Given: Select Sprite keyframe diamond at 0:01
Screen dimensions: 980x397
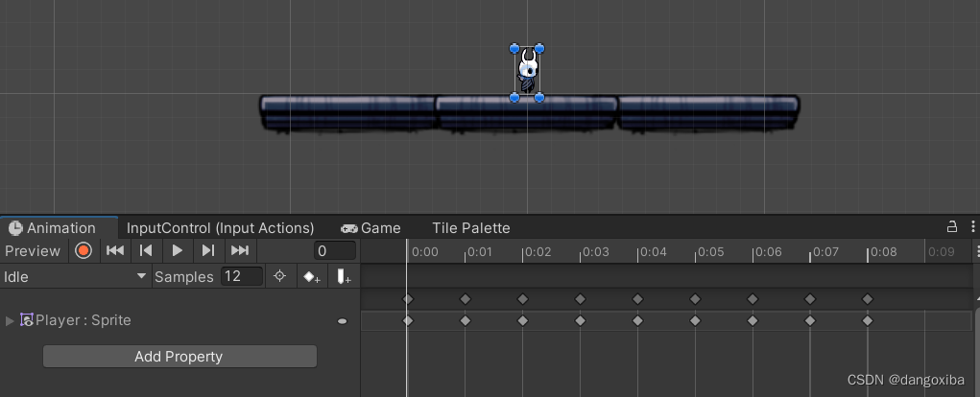Looking at the screenshot, I should pyautogui.click(x=465, y=321).
